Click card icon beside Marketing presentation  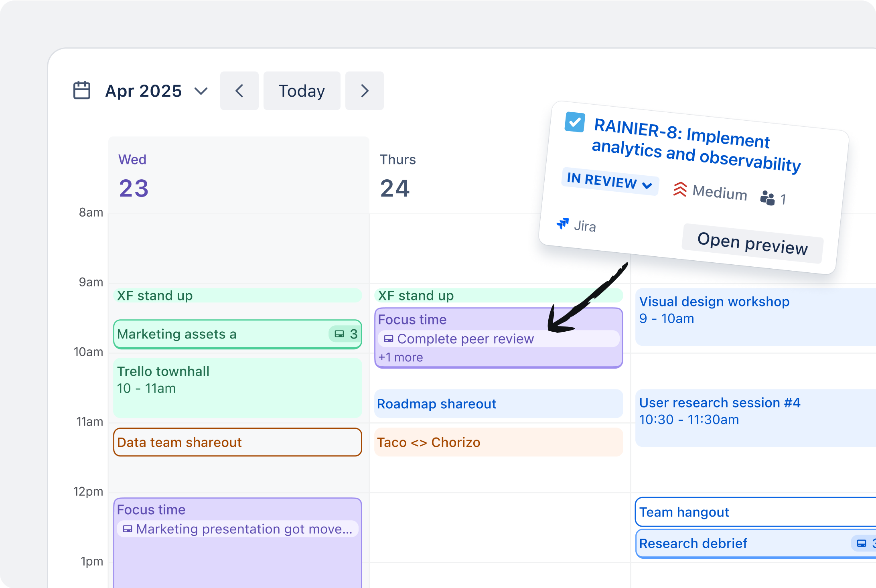pyautogui.click(x=128, y=529)
